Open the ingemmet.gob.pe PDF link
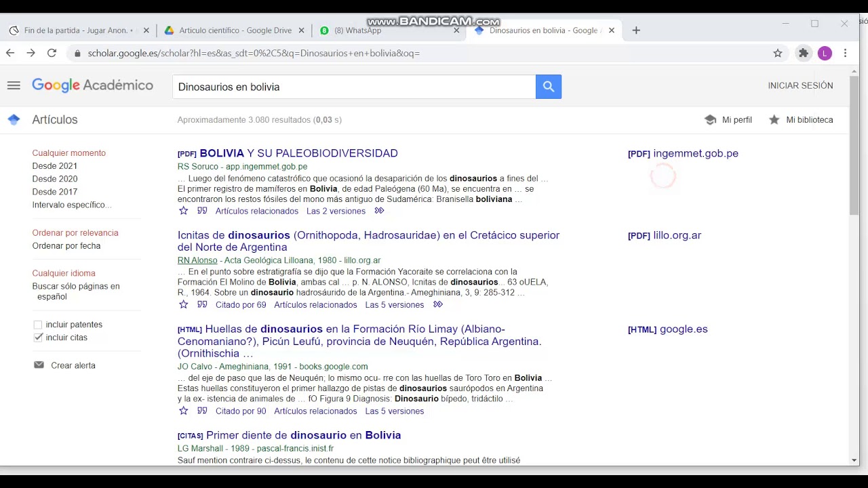The image size is (868, 488). tap(683, 153)
